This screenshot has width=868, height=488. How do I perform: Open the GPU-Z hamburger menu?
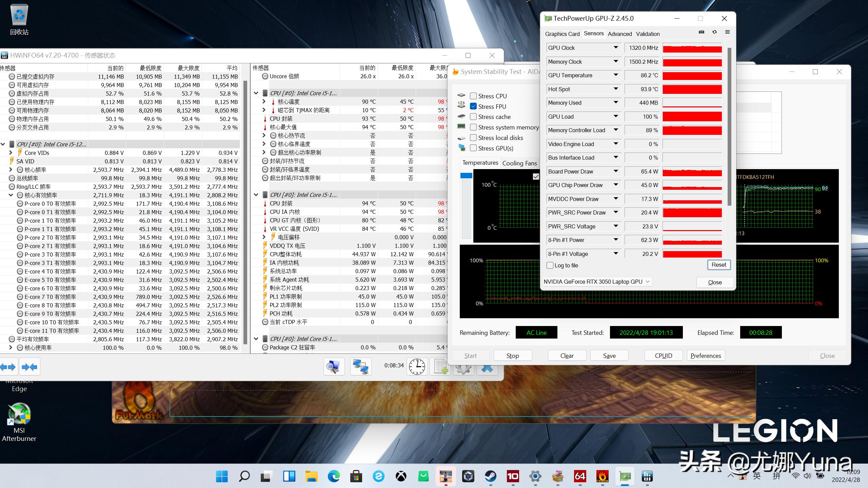click(727, 32)
